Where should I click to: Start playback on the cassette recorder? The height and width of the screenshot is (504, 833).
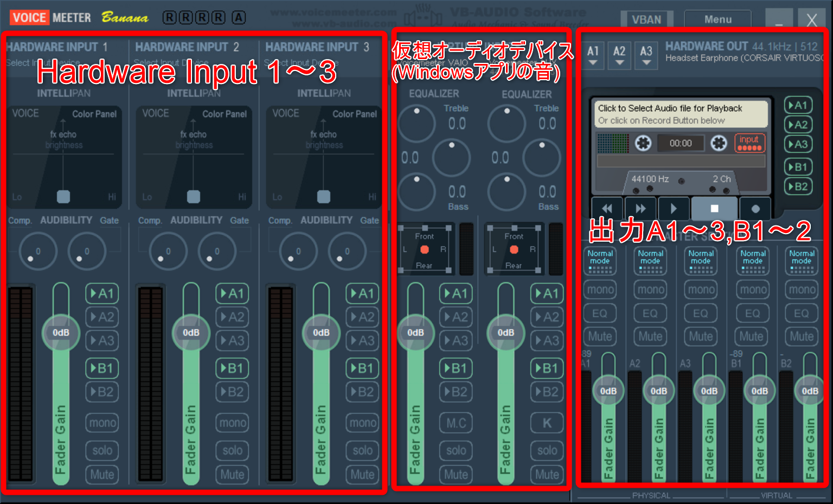tap(674, 208)
